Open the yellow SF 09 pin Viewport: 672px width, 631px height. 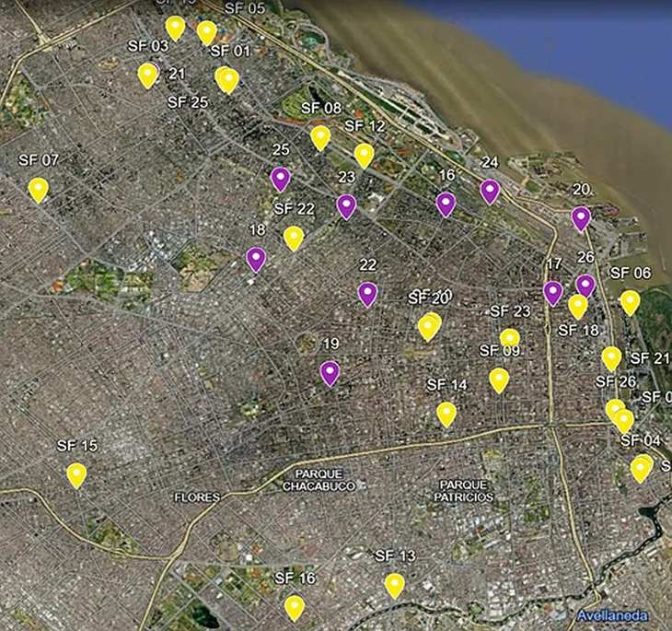coord(499,380)
